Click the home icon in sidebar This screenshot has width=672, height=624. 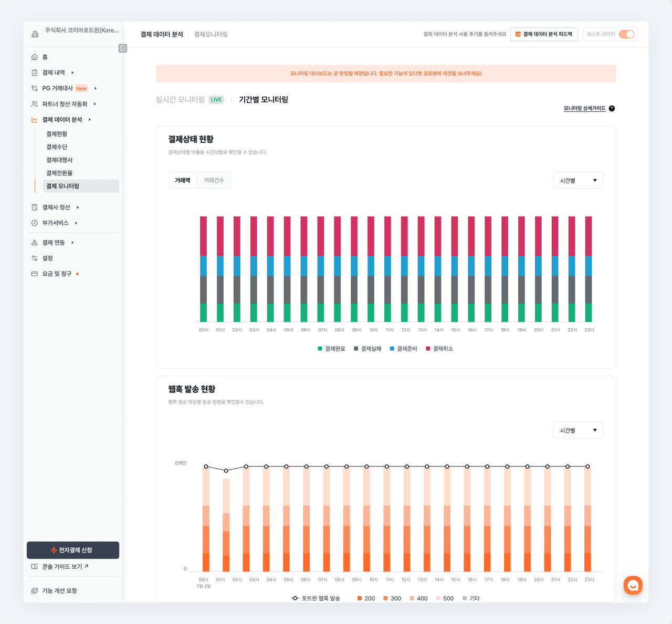click(x=35, y=57)
